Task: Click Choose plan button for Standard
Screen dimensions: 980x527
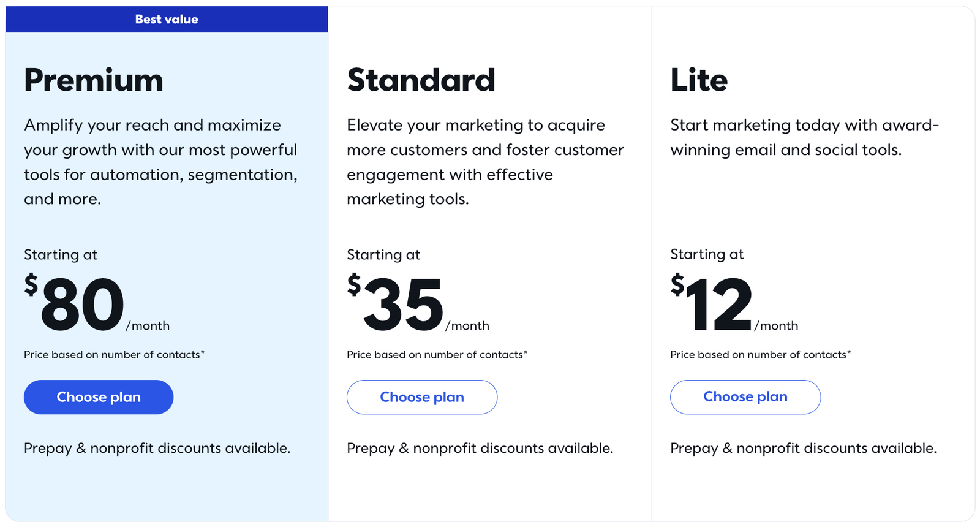Action: click(x=422, y=397)
